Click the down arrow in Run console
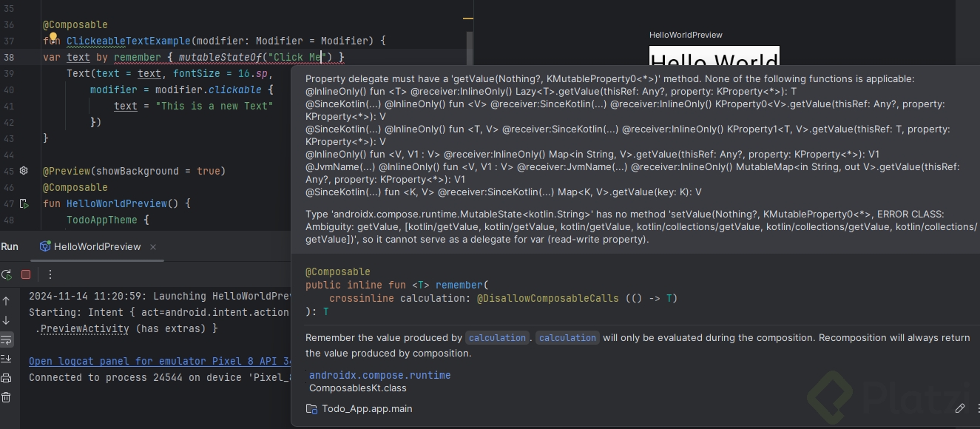The height and width of the screenshot is (429, 980). [7, 320]
